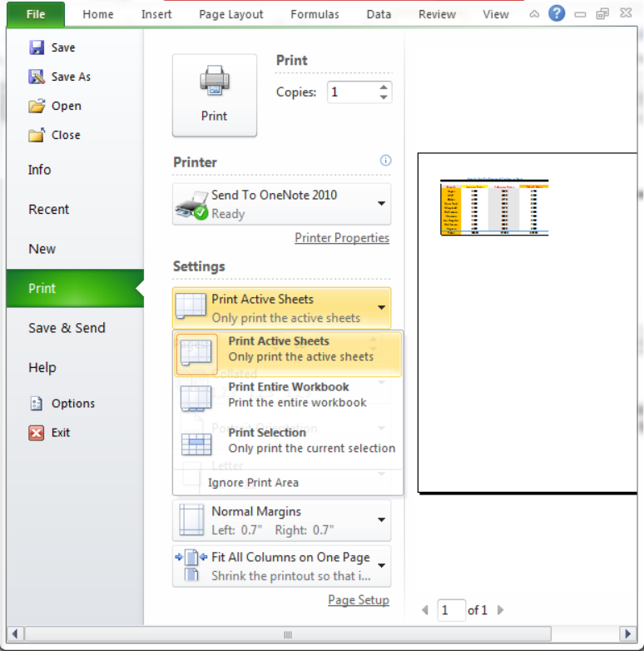This screenshot has width=644, height=651.
Task: Switch to the Data tab
Action: (x=379, y=14)
